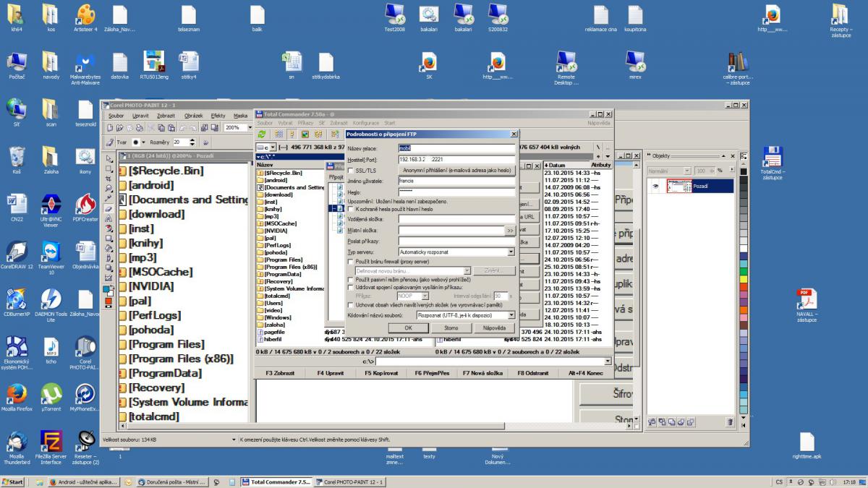
Task: Toggle 'K ochraně hesla použít hlavní heslo' checkbox
Action: tap(350, 209)
